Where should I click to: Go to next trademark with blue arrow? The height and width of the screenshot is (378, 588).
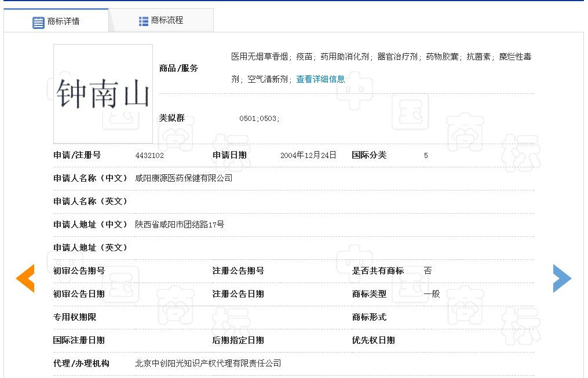click(x=561, y=278)
